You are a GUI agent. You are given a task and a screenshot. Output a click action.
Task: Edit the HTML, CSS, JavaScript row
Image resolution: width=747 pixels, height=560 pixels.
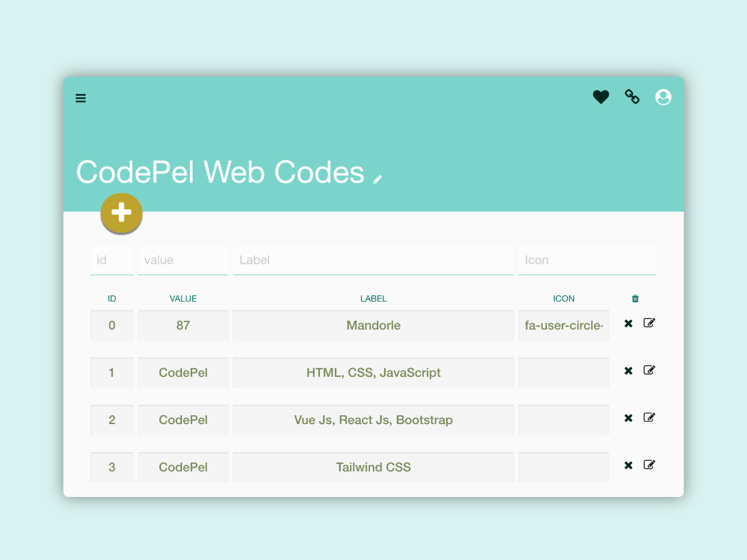(x=649, y=370)
